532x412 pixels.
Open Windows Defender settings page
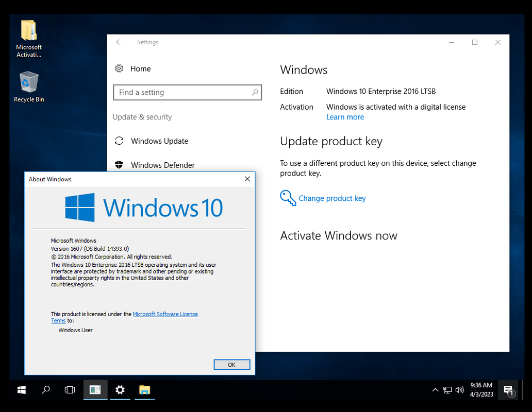[163, 165]
